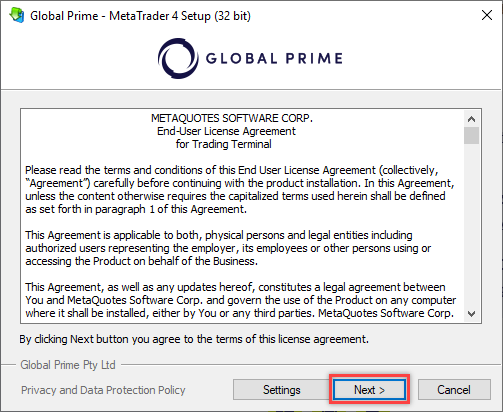Click the empty scrollbar track below the thumb
The image size is (503, 412).
click(471, 225)
